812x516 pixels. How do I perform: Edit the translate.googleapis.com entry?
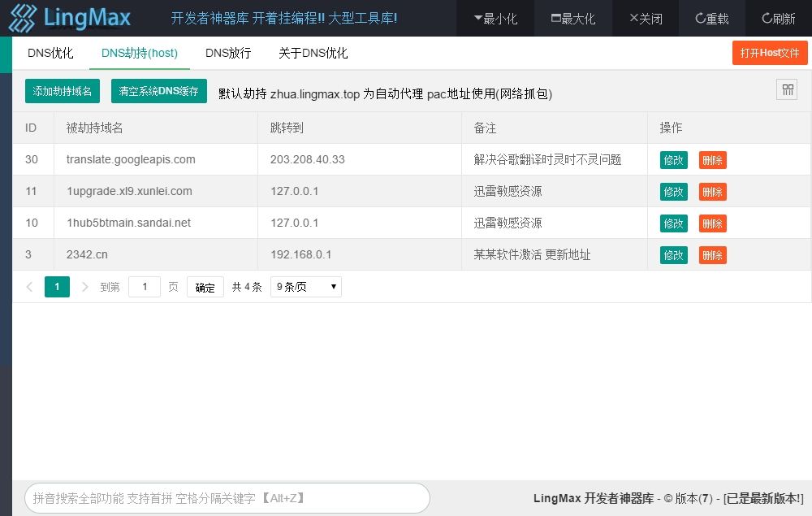(x=672, y=160)
